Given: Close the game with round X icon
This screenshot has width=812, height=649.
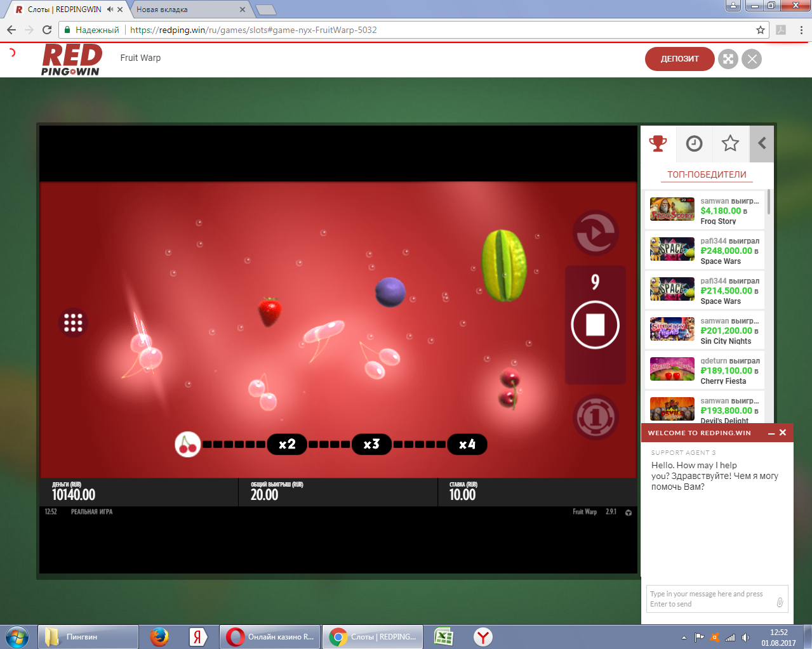Looking at the screenshot, I should pyautogui.click(x=752, y=59).
